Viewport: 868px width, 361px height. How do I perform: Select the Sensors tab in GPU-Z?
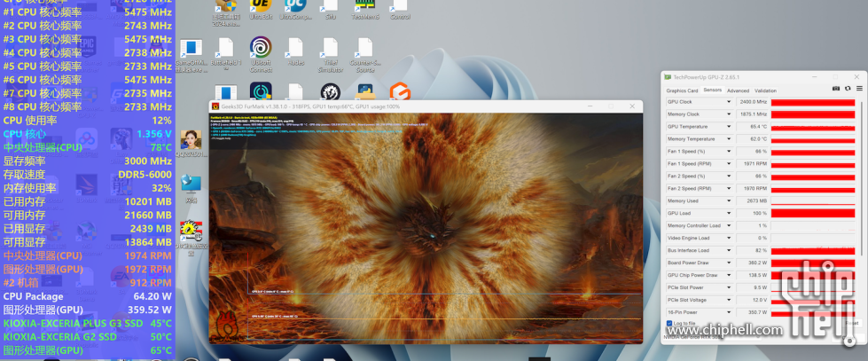coord(713,90)
